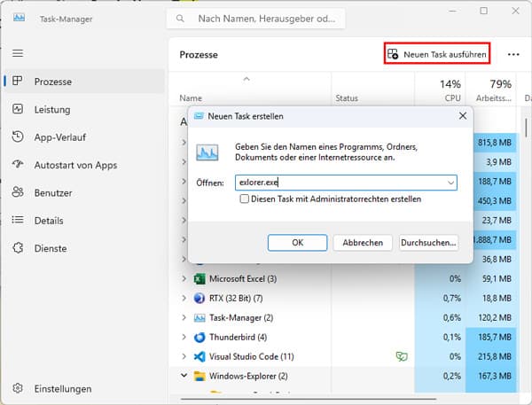Open the hamburger navigation menu
Image resolution: width=532 pixels, height=405 pixels.
18,53
